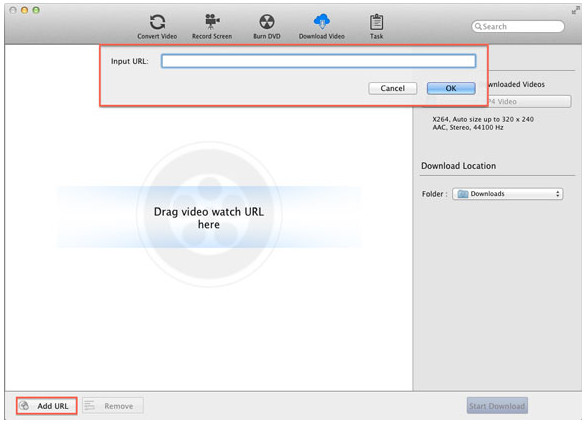Open the Task clipboard icon
Screen dimensions: 586x427
tap(376, 22)
